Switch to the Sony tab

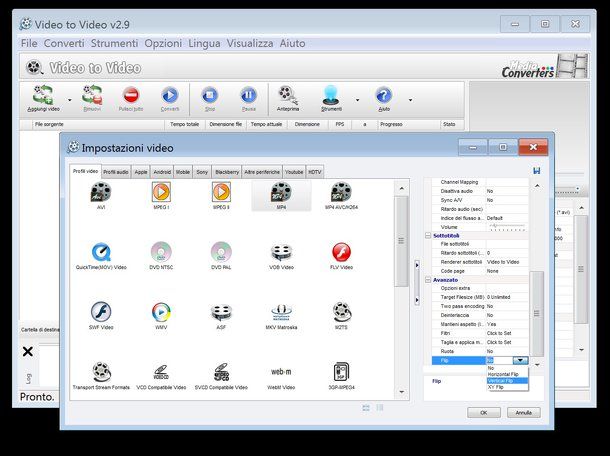click(202, 172)
